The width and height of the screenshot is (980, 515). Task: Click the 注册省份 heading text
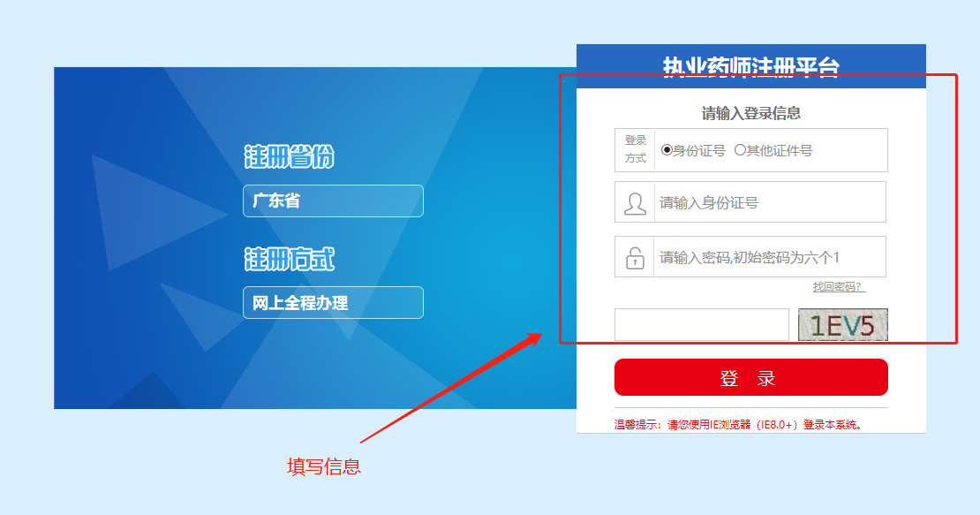coord(290,156)
